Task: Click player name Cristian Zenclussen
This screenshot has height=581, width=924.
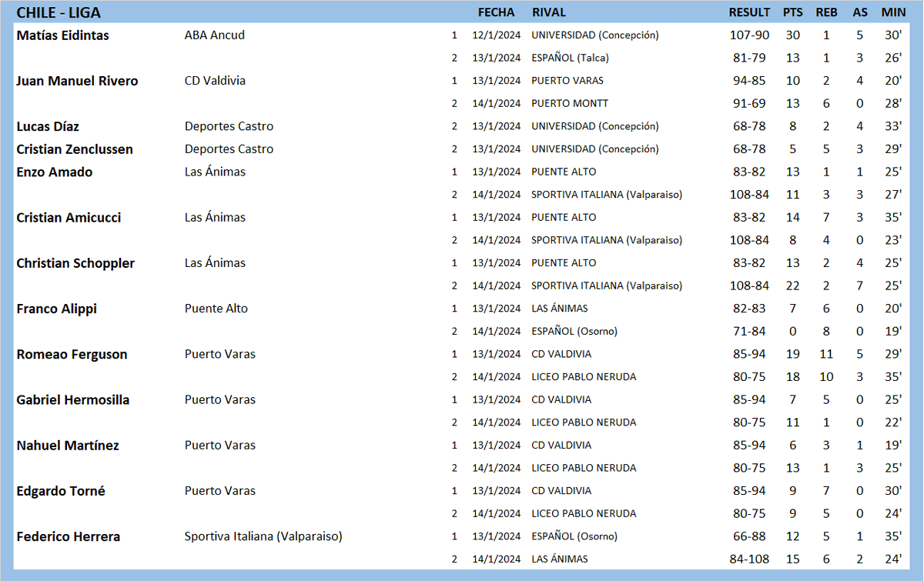Action: pos(75,149)
